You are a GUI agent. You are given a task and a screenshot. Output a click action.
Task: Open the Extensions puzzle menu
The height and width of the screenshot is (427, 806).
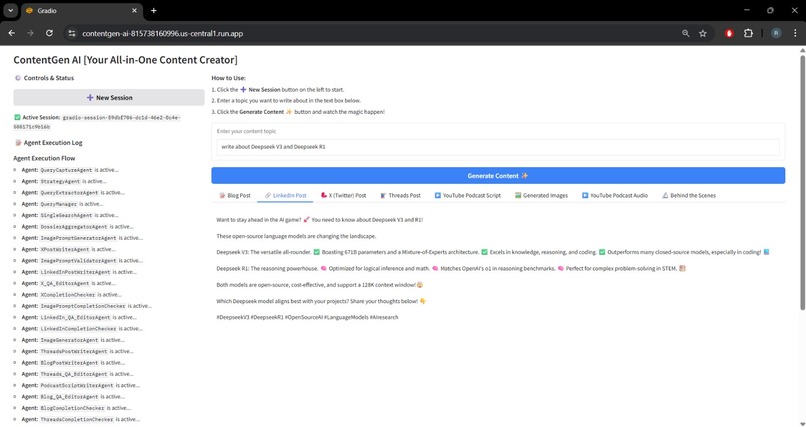[x=748, y=33]
